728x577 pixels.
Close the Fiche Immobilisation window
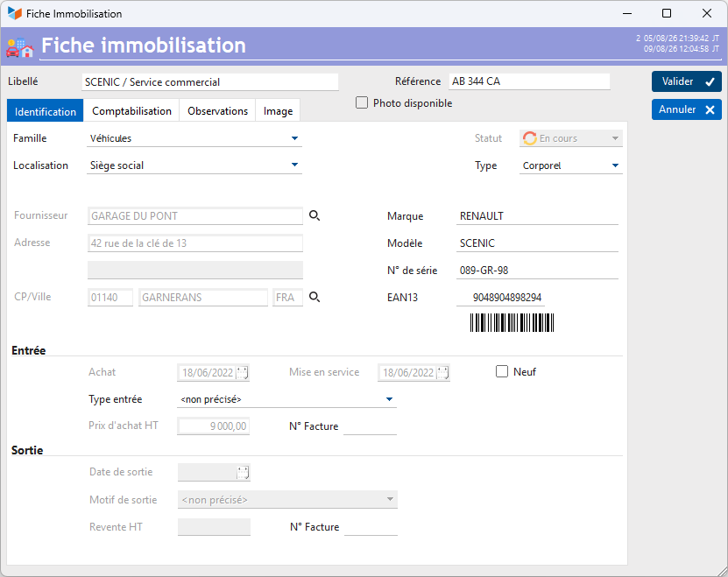click(707, 13)
